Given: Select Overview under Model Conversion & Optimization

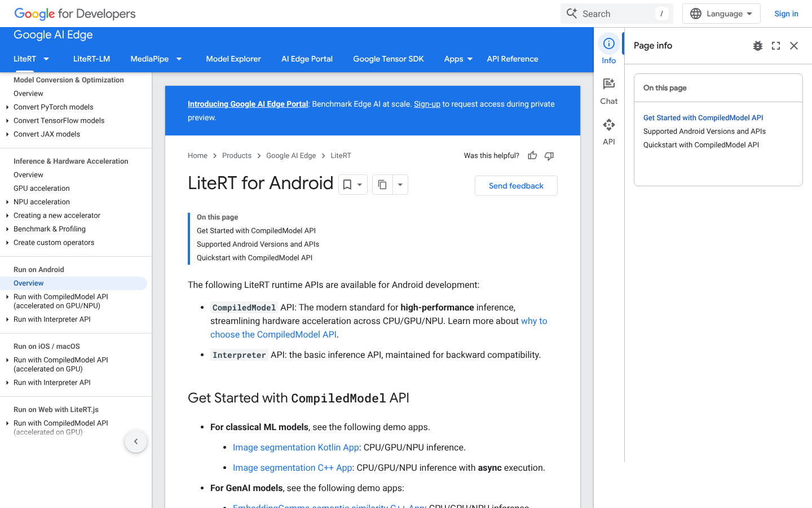Looking at the screenshot, I should coord(28,94).
